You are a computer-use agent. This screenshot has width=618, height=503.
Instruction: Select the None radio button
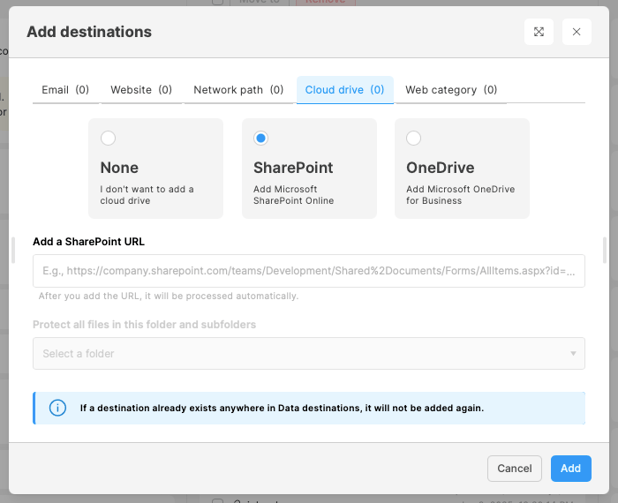108,138
